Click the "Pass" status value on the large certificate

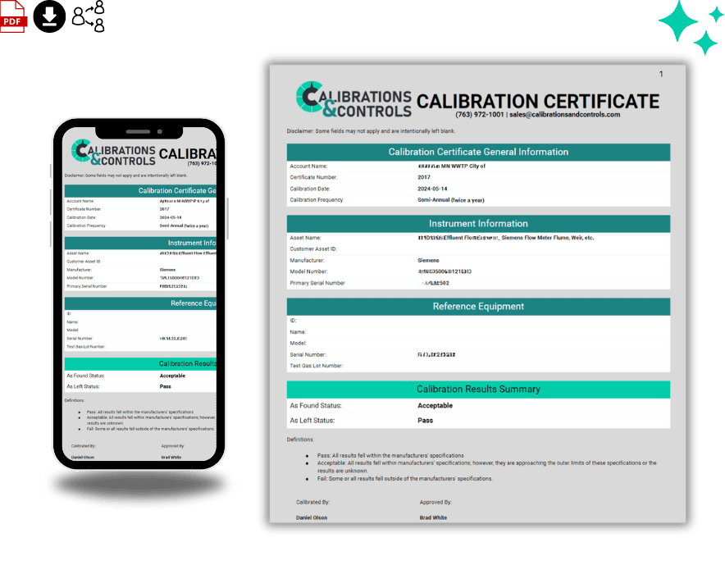pos(426,421)
